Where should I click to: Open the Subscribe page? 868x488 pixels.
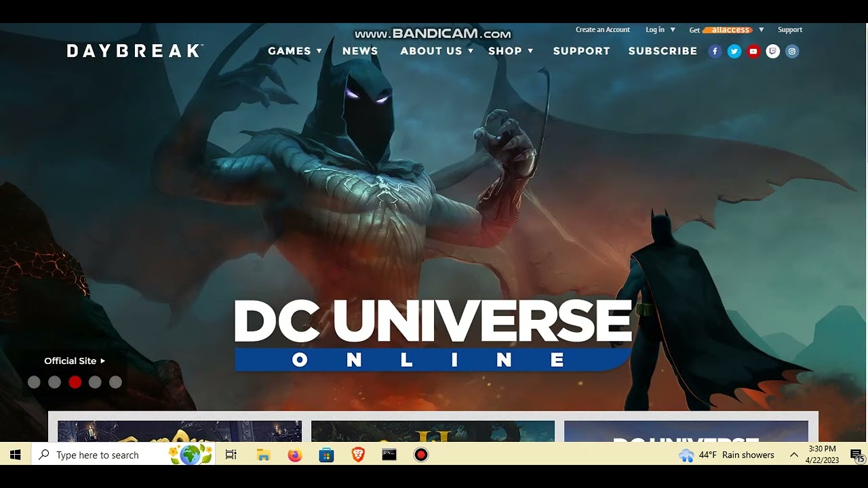(x=663, y=51)
